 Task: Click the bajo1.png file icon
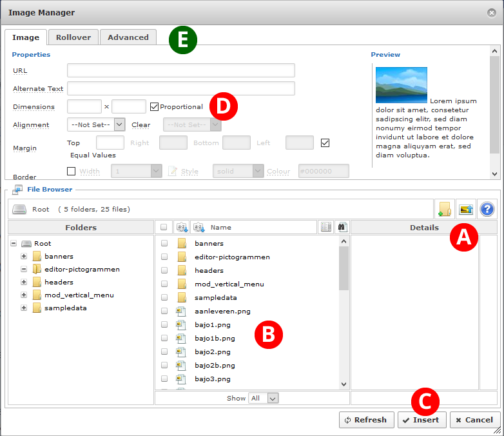pos(181,324)
